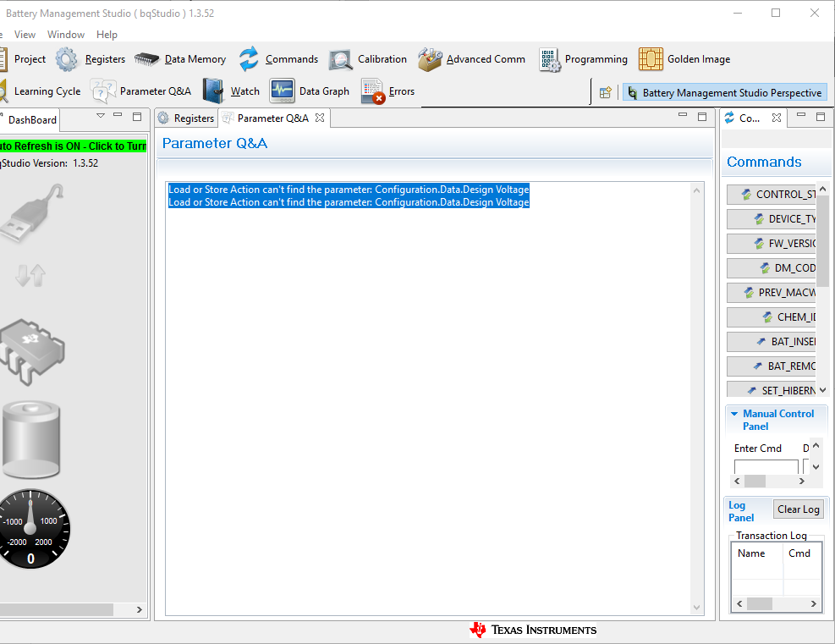
Task: Click the DashBoard horizontal scrollbar right arrow
Action: coord(140,609)
